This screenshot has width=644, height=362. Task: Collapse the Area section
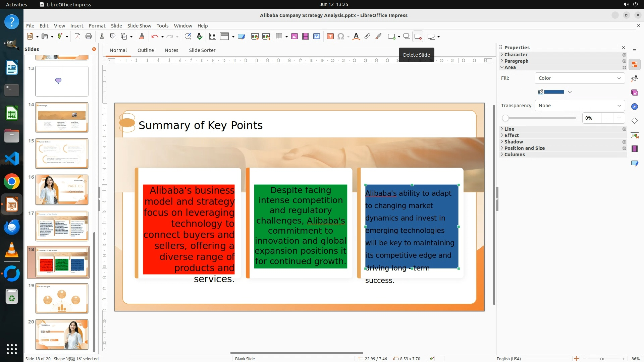click(509, 67)
